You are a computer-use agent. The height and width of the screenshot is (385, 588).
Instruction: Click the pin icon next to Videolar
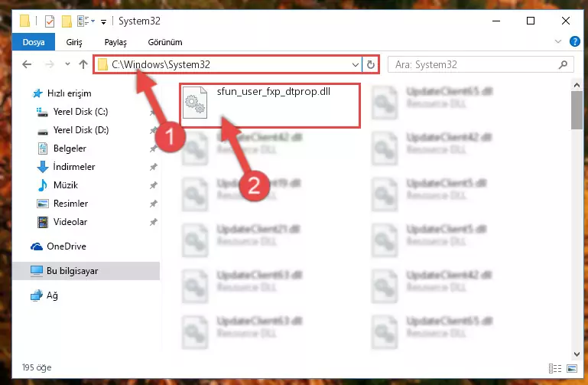tap(154, 222)
